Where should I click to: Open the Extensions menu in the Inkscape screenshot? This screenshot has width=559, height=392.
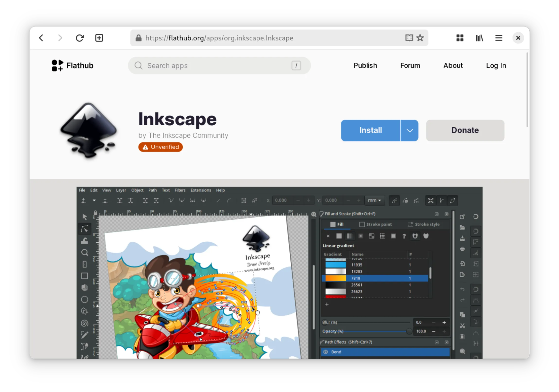tap(201, 190)
